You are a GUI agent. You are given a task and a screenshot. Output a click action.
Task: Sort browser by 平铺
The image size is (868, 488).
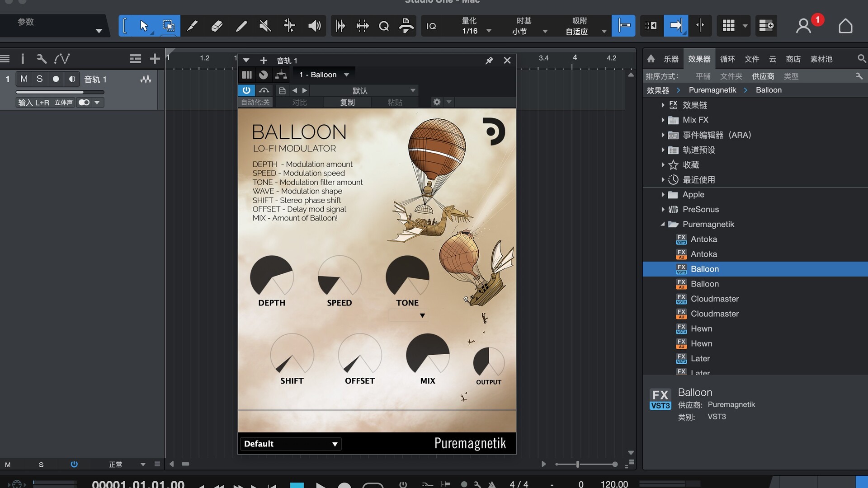[x=703, y=76]
